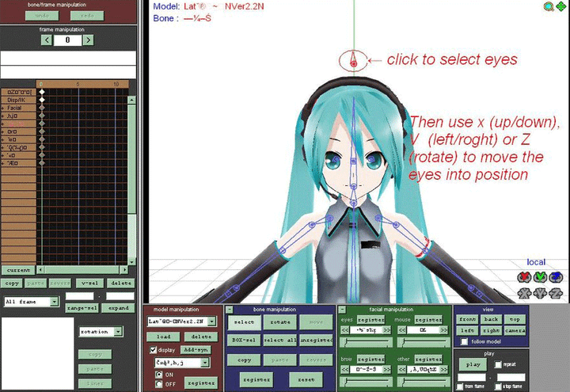Click the play button
The height and width of the screenshot is (392, 570).
pos(473,364)
